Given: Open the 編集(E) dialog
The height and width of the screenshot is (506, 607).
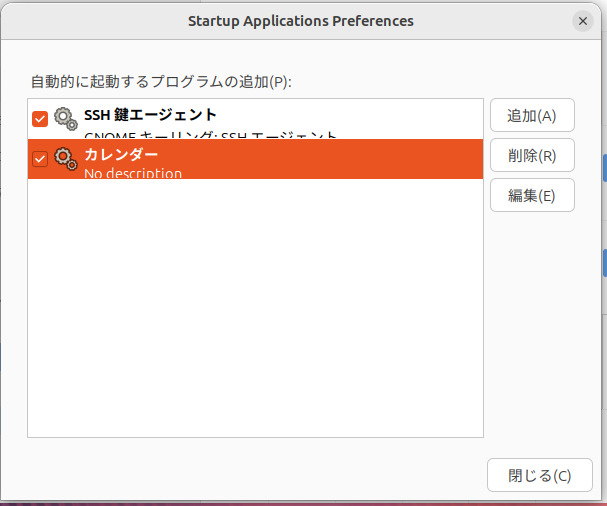Looking at the screenshot, I should click(532, 195).
